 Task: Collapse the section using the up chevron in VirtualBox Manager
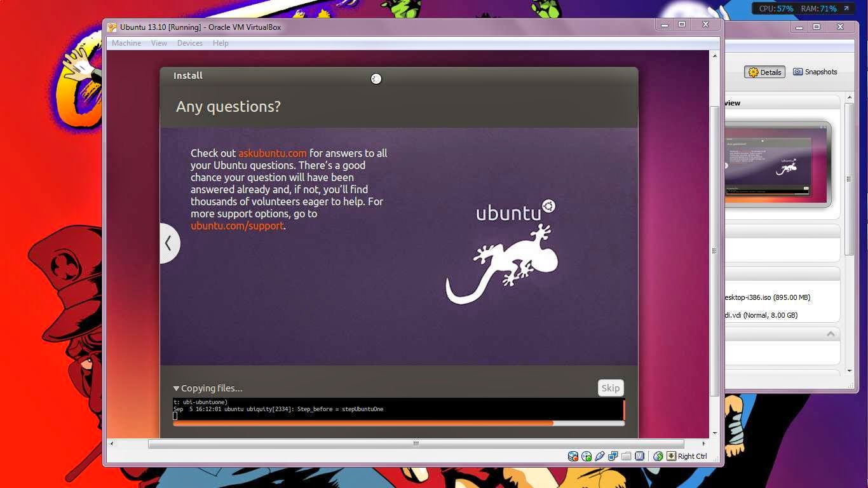pyautogui.click(x=831, y=334)
